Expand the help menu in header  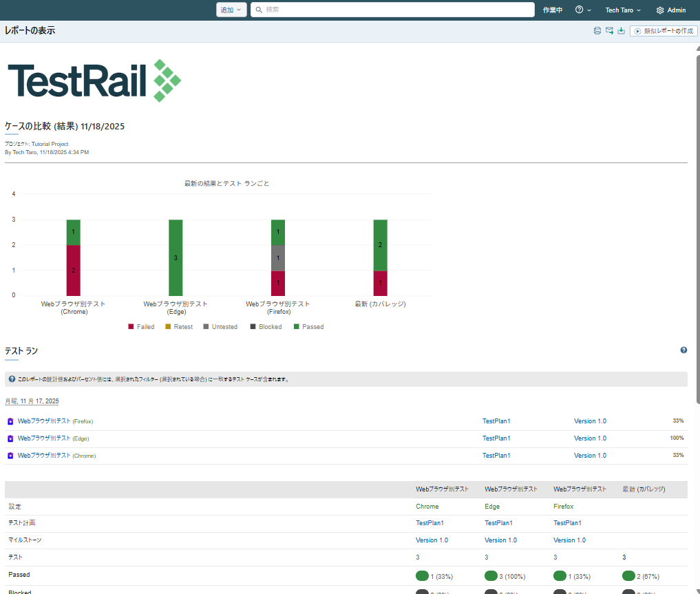[583, 10]
